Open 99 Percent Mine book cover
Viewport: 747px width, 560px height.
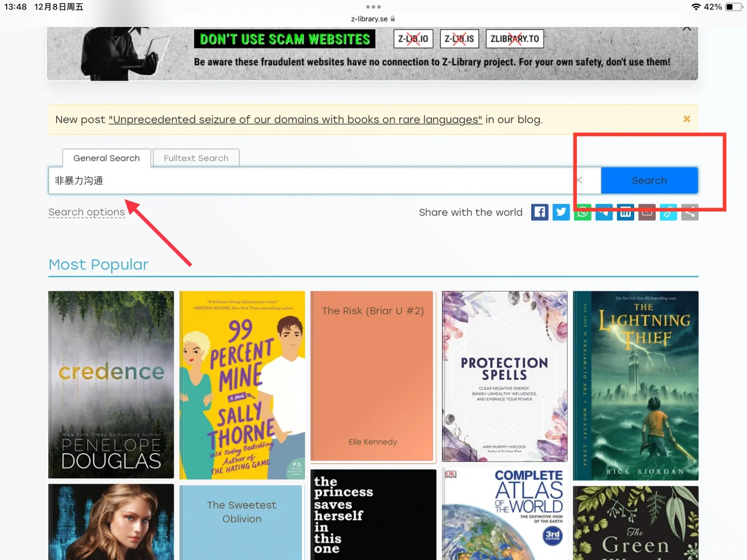tap(242, 385)
